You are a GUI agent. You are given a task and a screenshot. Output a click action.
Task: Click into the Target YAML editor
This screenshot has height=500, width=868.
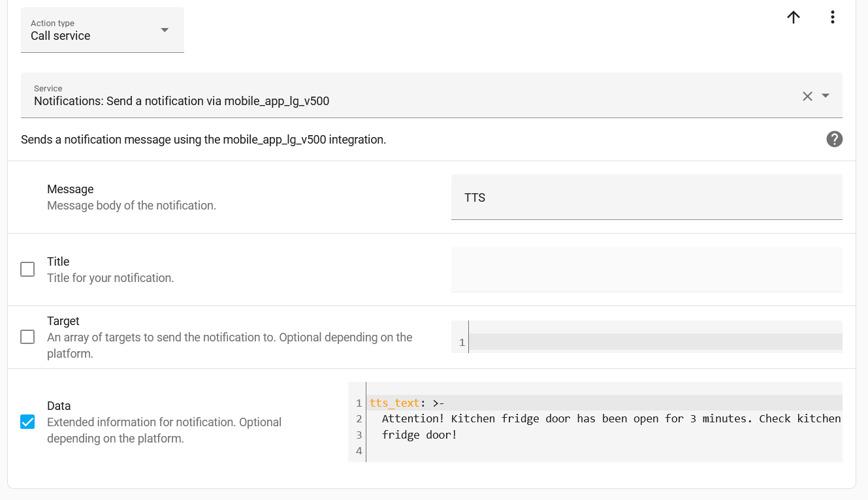653,342
